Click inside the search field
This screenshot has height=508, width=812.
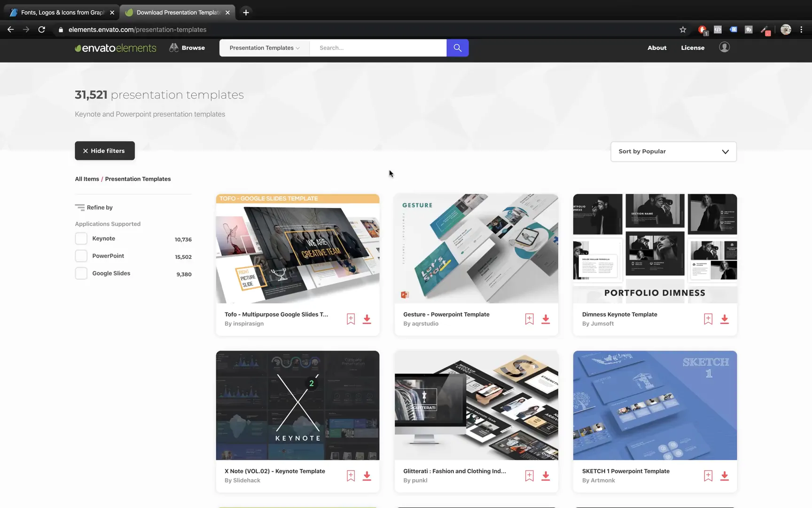(378, 48)
